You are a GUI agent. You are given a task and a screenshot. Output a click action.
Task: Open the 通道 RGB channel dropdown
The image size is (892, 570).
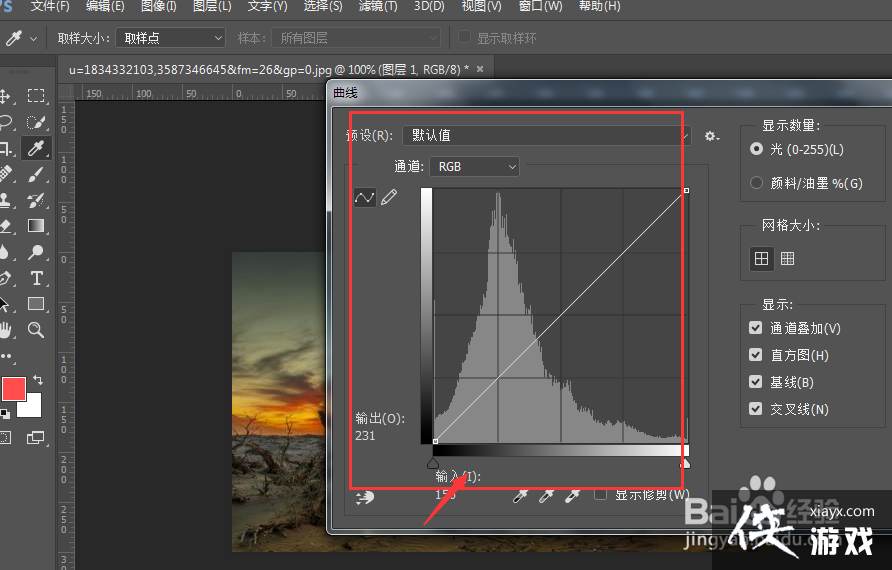coord(474,167)
